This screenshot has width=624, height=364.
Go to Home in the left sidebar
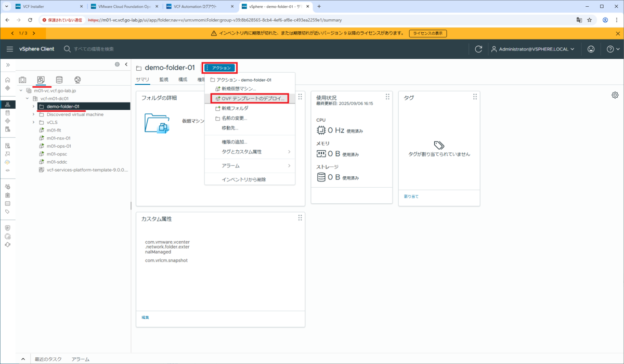pyautogui.click(x=7, y=80)
